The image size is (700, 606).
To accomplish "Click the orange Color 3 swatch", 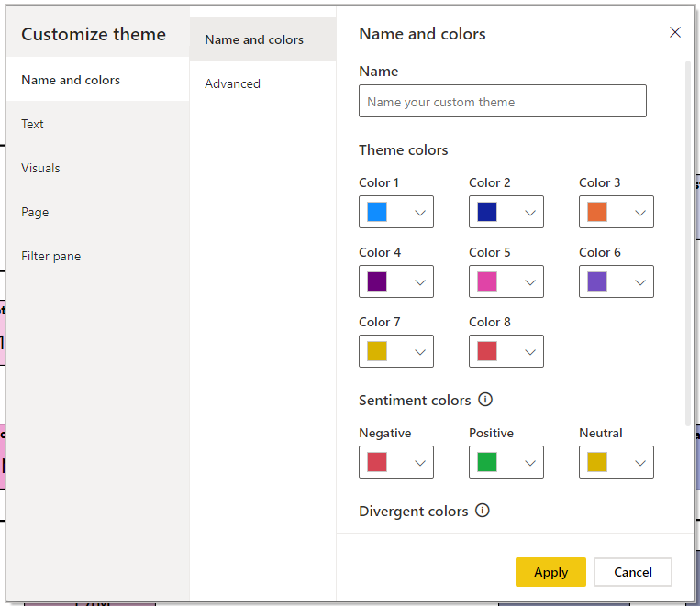I will pyautogui.click(x=597, y=212).
